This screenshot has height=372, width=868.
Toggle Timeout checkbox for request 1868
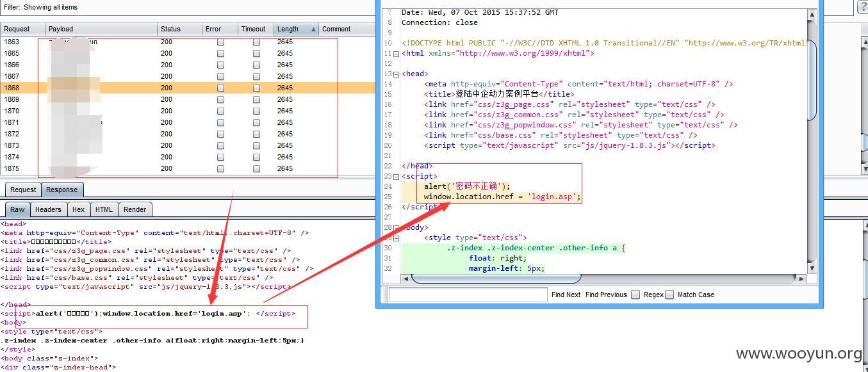click(x=256, y=88)
